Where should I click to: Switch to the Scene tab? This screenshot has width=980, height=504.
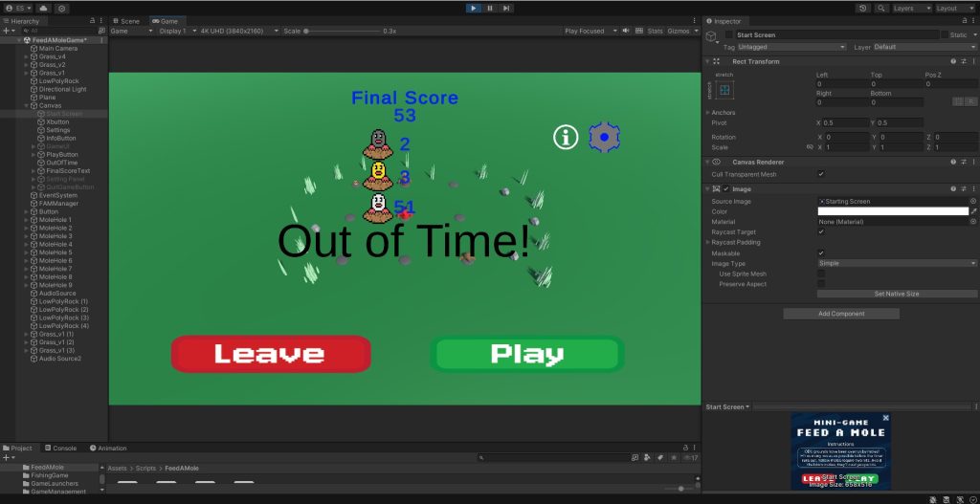(126, 21)
